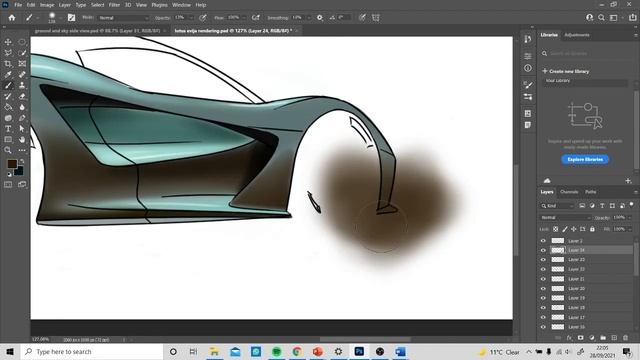Select the Zoom tool
The height and width of the screenshot is (360, 640).
pyautogui.click(x=8, y=150)
